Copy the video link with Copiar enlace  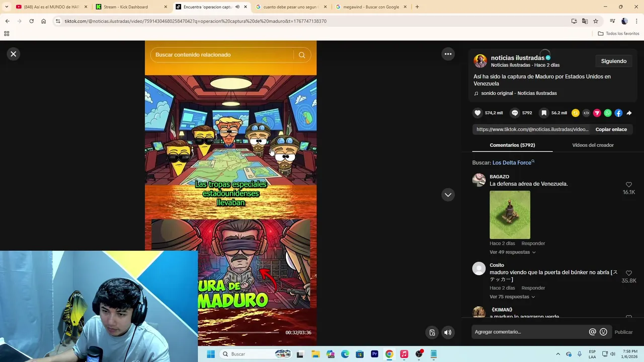[611, 129]
